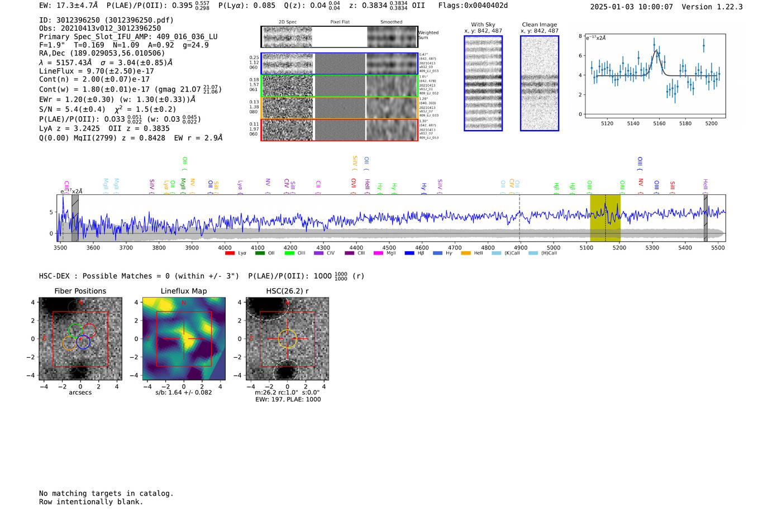This screenshot has width=782, height=532.
Task: Click the 'Flags:0x0040402d' text in the header
Action: click(x=473, y=6)
